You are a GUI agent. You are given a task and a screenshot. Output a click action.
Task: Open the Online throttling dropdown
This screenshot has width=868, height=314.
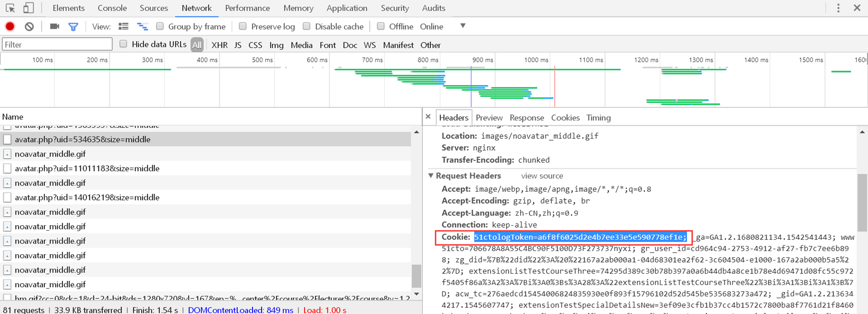click(443, 26)
